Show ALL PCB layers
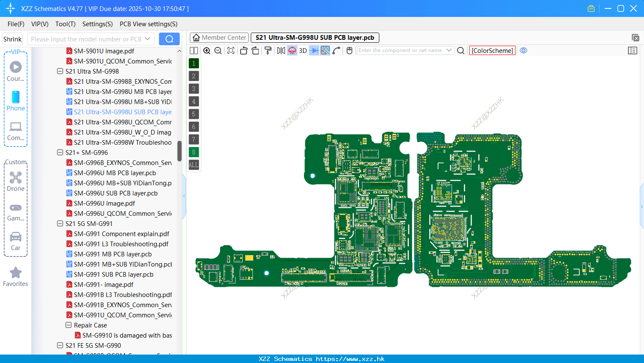 click(x=194, y=165)
